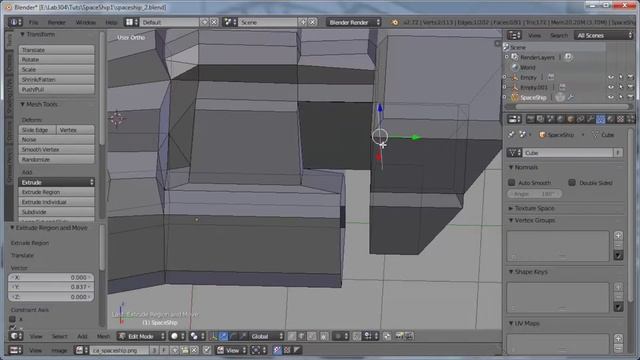Viewport: 640px width, 360px height.
Task: Open the viewport shading sphere selector
Action: point(178,336)
